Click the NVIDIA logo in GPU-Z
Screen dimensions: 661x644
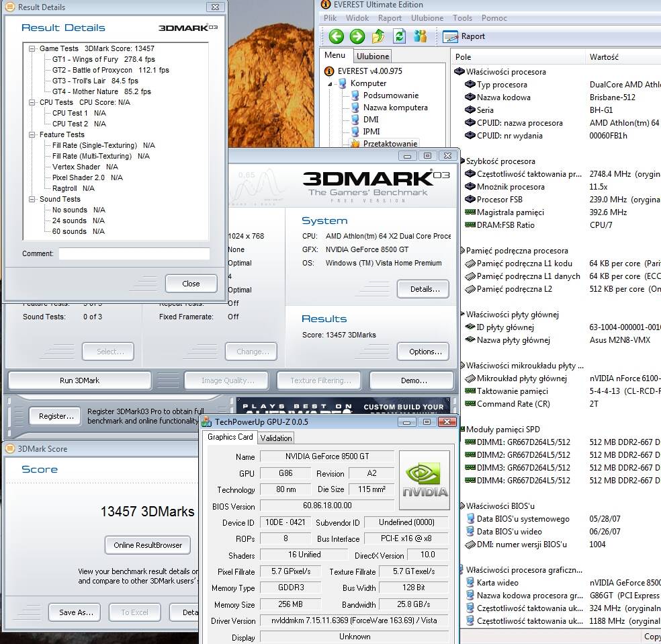424,481
